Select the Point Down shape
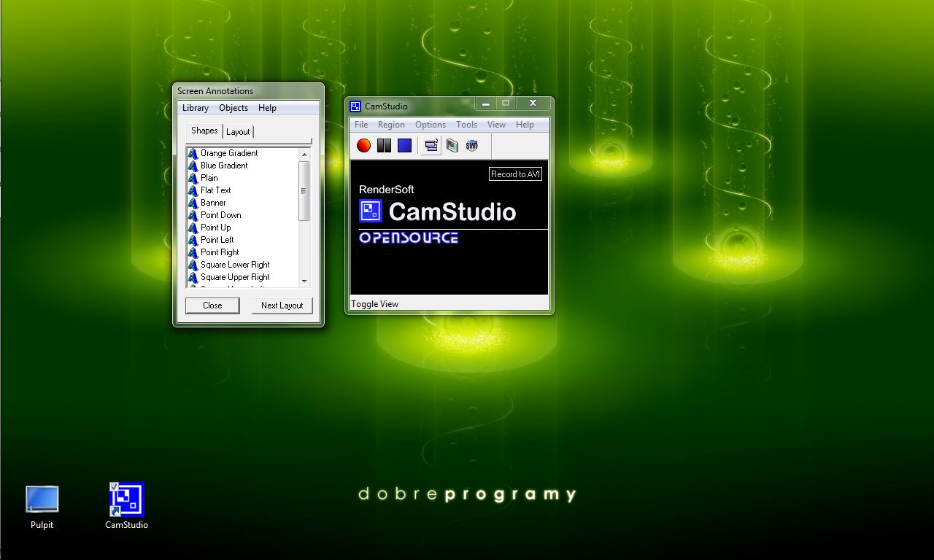 (221, 215)
